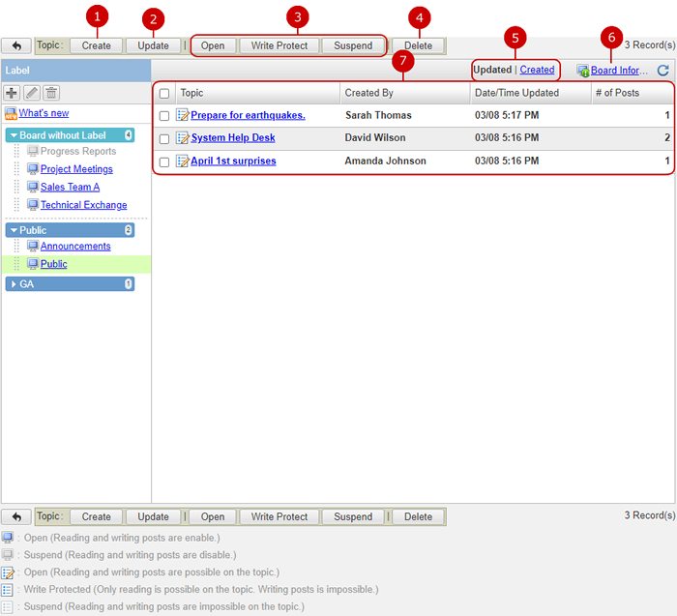This screenshot has width=677, height=616.
Task: Click the Topic column header
Action: point(258,93)
